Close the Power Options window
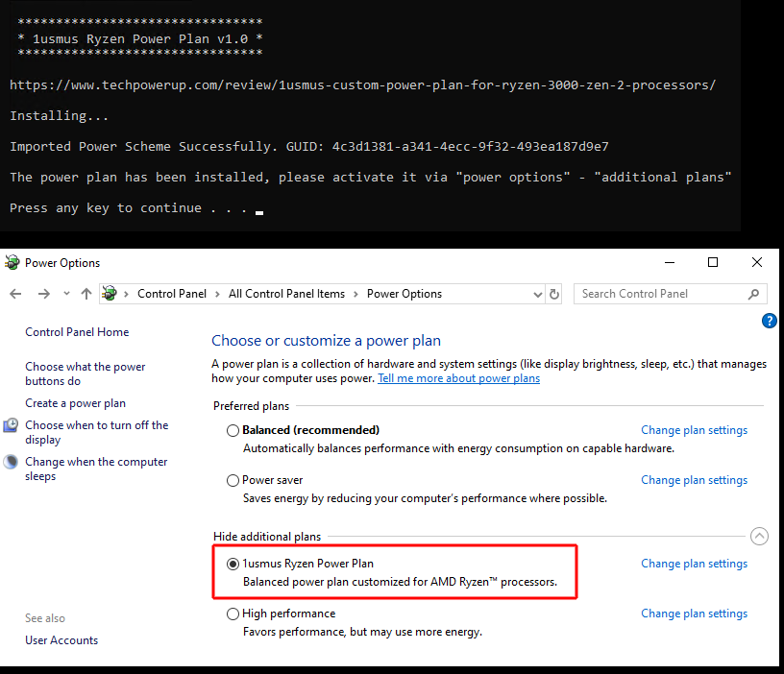 pyautogui.click(x=757, y=262)
